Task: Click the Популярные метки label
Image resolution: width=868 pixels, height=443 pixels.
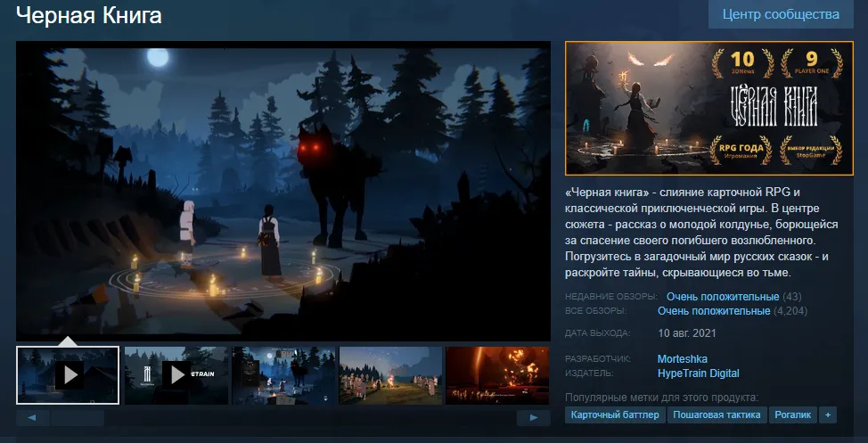Action: pyautogui.click(x=661, y=398)
